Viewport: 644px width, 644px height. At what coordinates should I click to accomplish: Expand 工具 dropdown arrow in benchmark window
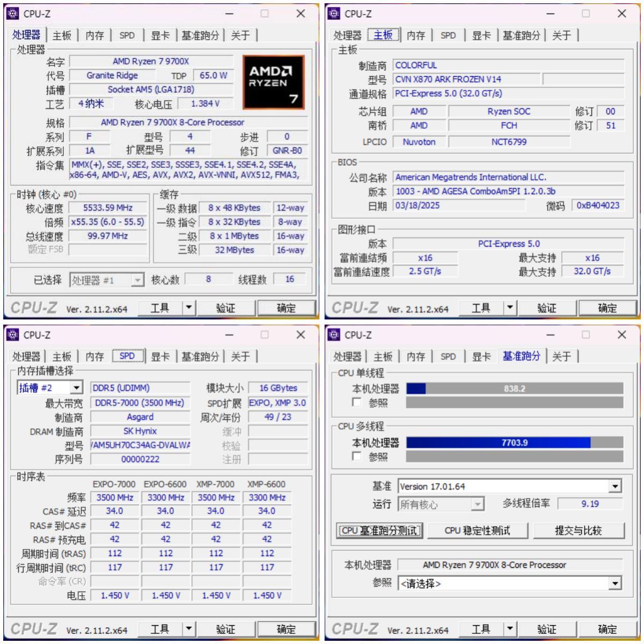510,628
